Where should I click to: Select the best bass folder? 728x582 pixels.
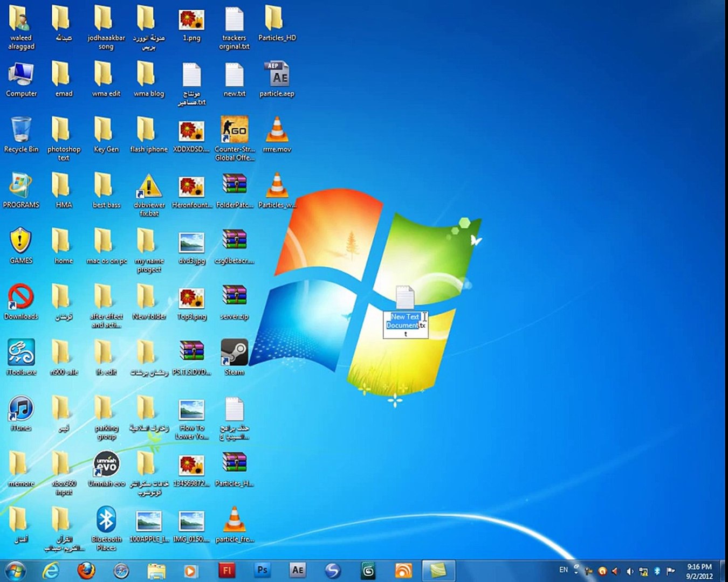pyautogui.click(x=106, y=190)
